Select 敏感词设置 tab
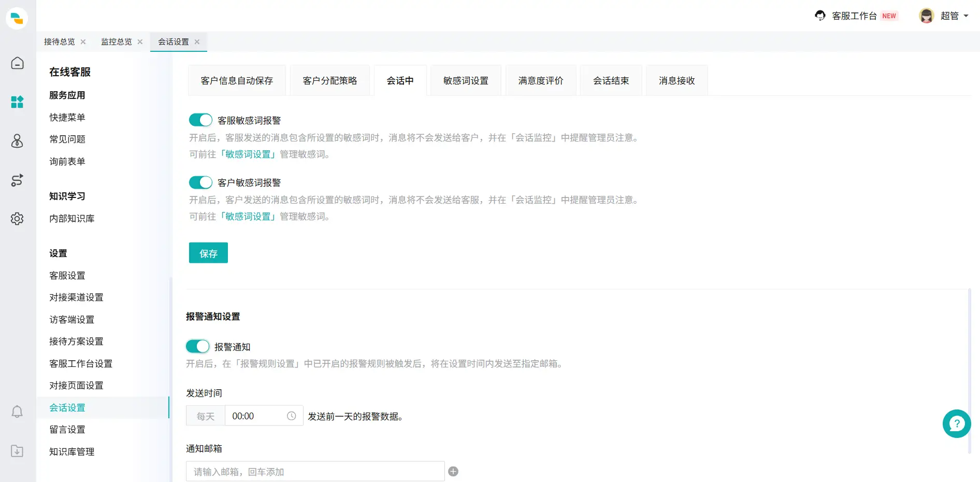980x482 pixels. (466, 80)
